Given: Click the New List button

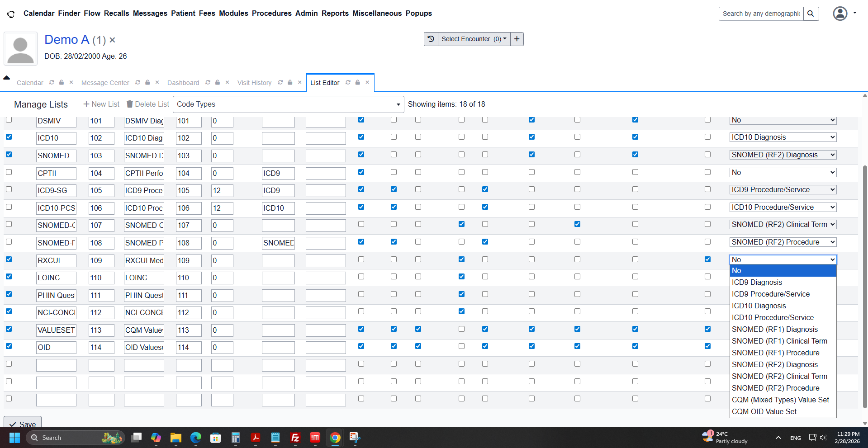Looking at the screenshot, I should (x=101, y=104).
